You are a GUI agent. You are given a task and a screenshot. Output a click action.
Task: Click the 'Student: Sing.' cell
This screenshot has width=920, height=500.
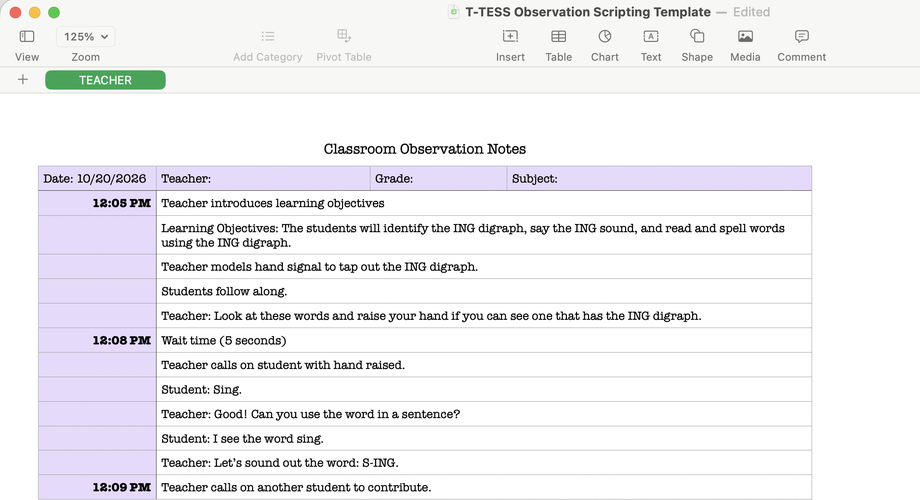(484, 390)
